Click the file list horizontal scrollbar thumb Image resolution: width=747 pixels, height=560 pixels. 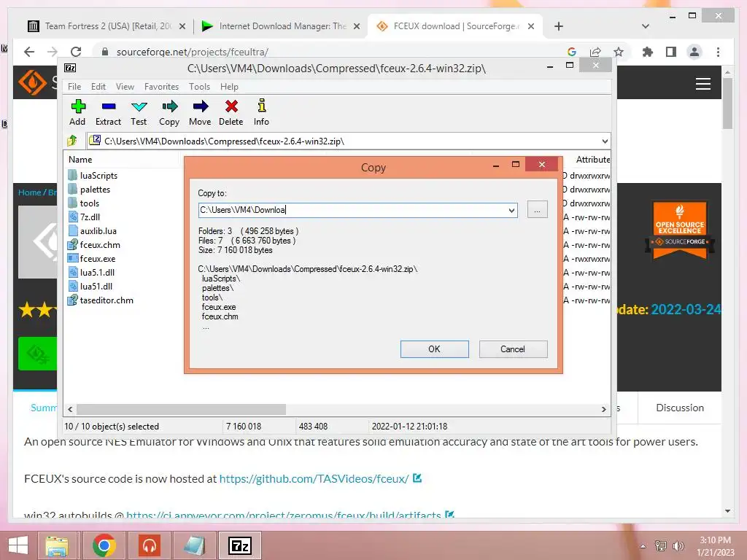pyautogui.click(x=181, y=409)
